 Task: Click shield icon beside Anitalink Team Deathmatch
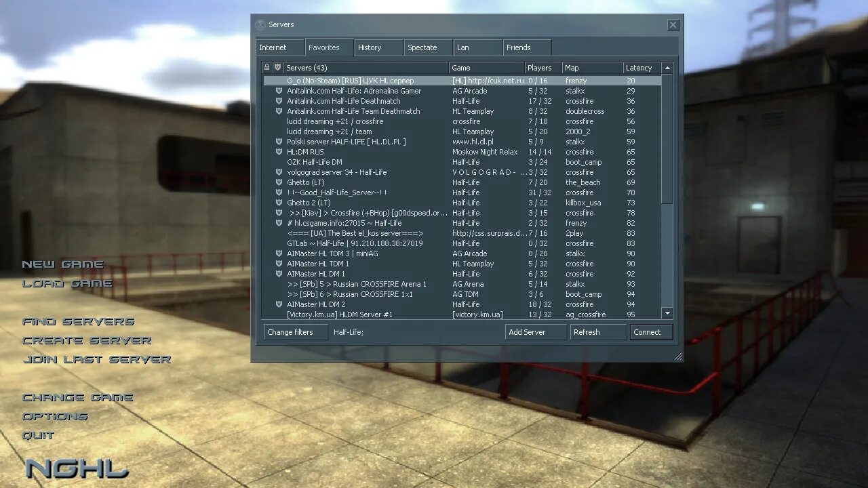tap(279, 111)
